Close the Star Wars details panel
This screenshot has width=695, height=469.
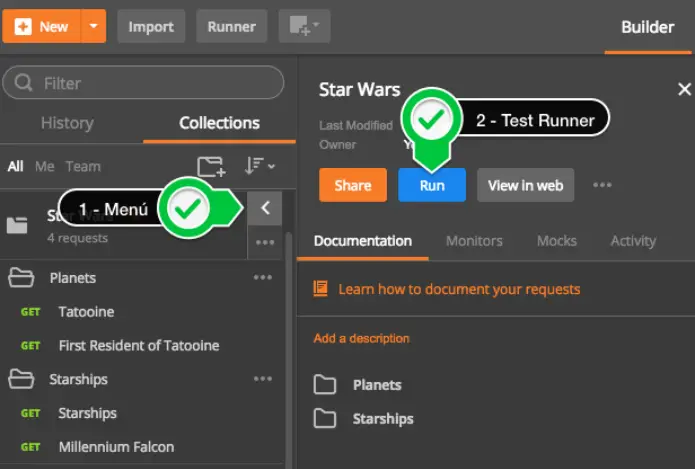[683, 90]
